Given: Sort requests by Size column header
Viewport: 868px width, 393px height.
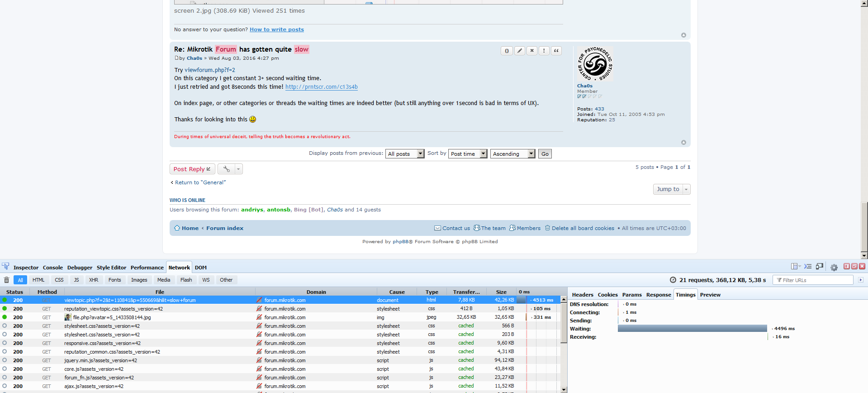Looking at the screenshot, I should (501, 292).
